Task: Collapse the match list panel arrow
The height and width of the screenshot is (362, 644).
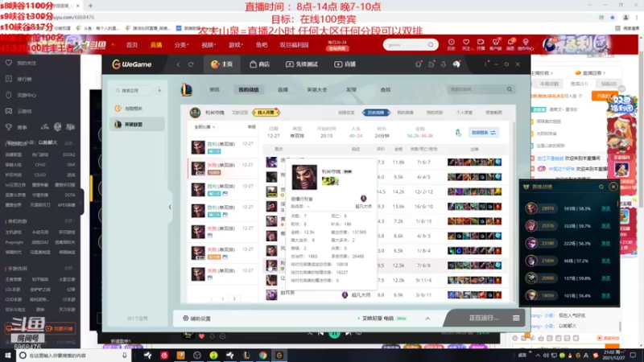Action: click(x=170, y=208)
